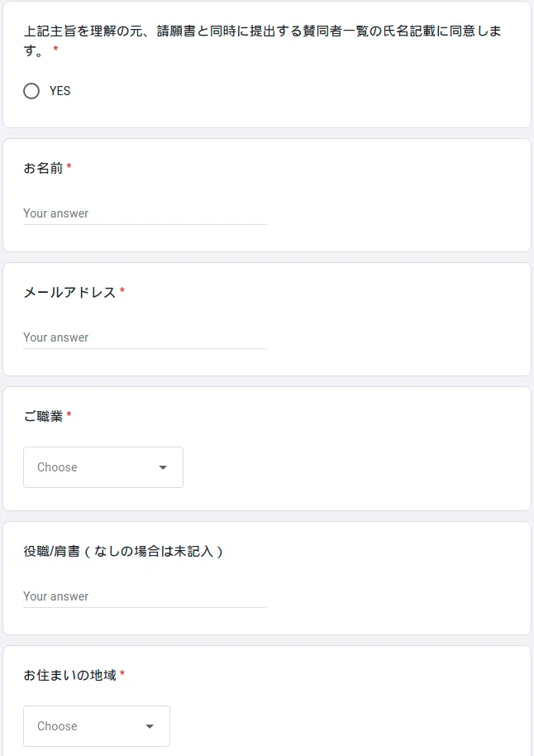Click the 役職/肩書 question title
This screenshot has height=756, width=534.
point(123,551)
